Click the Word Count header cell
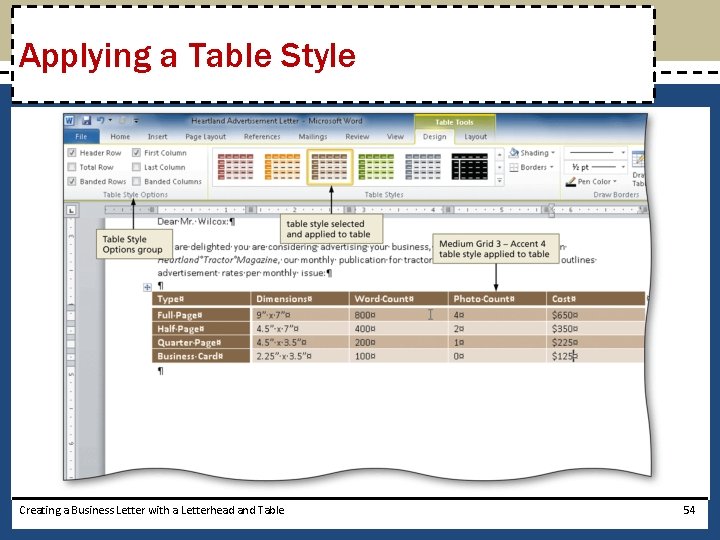Screen dimensions: 720x540 tap(399, 298)
